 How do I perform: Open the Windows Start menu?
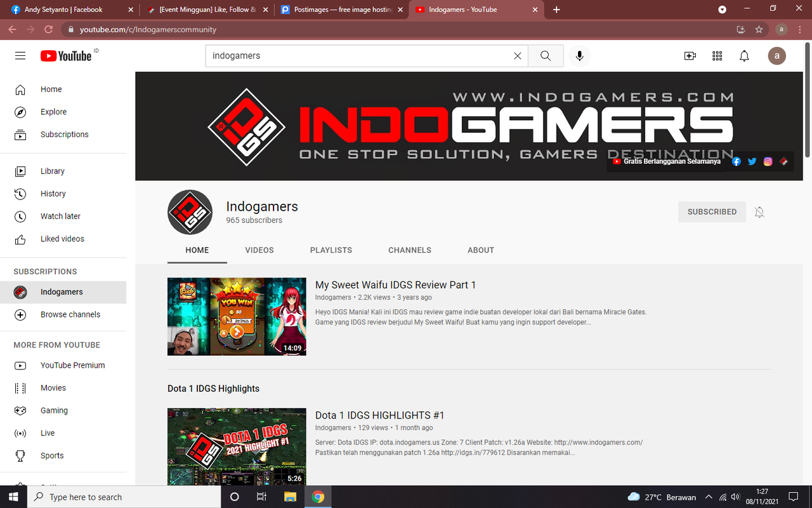(x=13, y=497)
